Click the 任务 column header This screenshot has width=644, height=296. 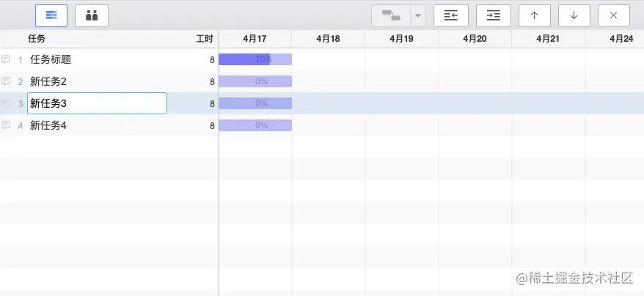point(37,39)
